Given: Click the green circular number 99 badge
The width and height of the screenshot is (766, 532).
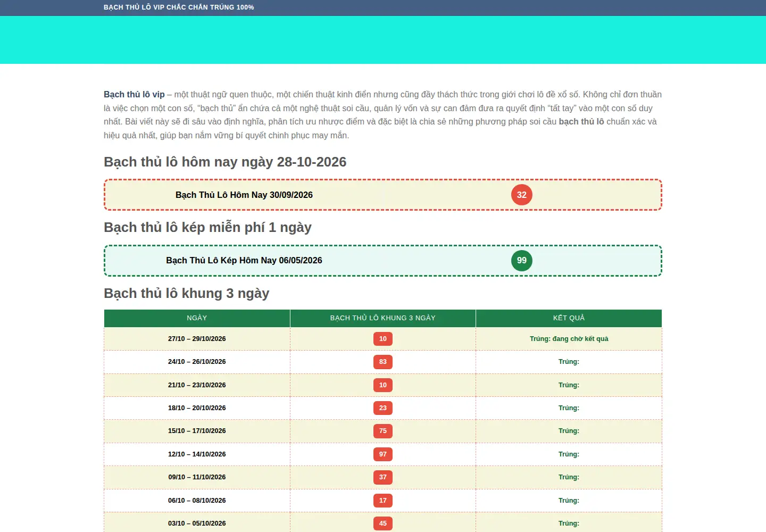Looking at the screenshot, I should (x=522, y=260).
